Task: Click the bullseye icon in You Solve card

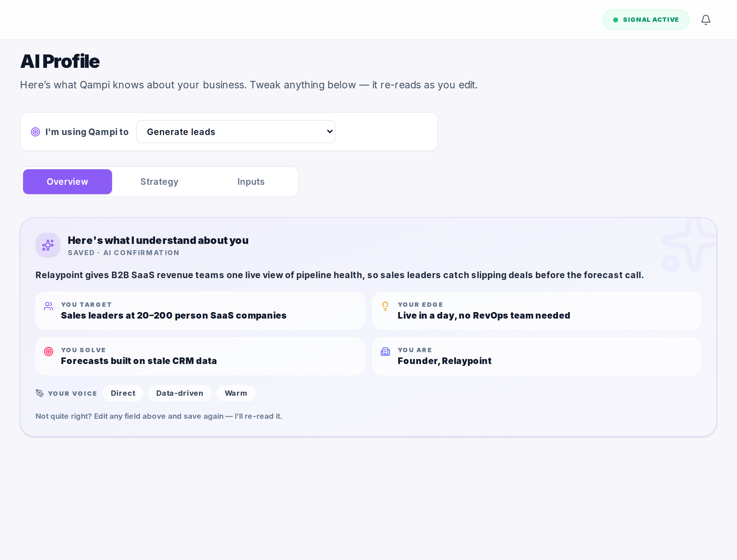Action: point(48,352)
